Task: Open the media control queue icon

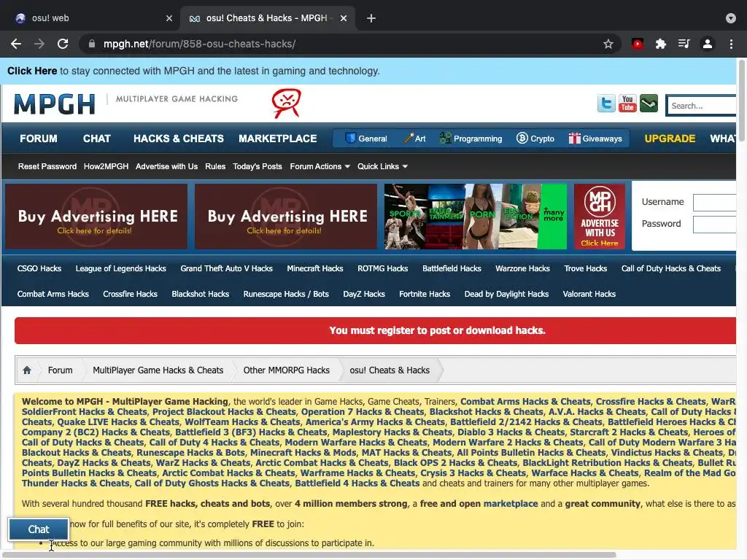Action: [x=684, y=44]
